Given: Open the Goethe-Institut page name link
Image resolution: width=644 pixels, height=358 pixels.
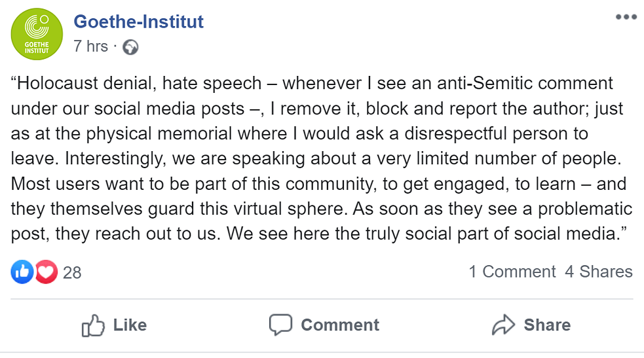Looking at the screenshot, I should [x=138, y=22].
